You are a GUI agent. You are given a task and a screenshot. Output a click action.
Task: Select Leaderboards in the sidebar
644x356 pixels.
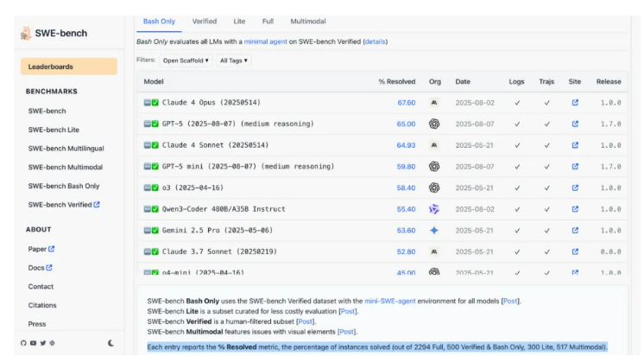pos(69,67)
